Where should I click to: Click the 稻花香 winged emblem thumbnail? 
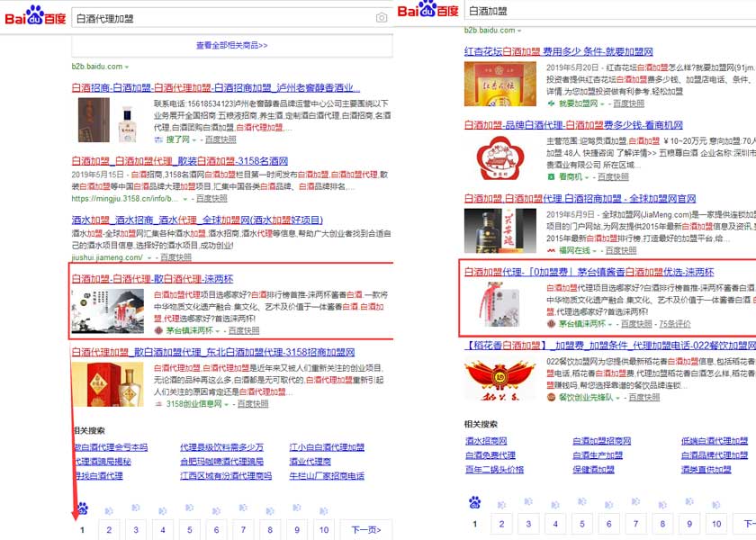[x=500, y=379]
